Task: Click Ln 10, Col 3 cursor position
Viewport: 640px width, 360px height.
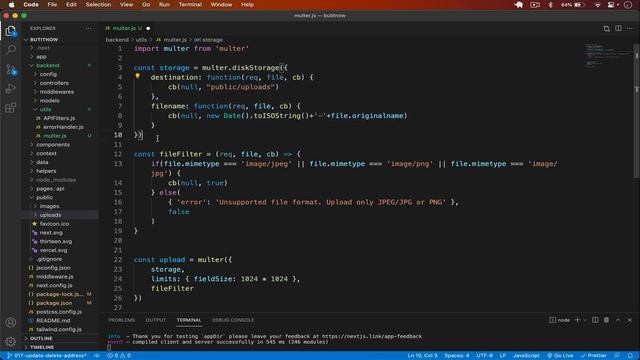Action: click(x=422, y=356)
